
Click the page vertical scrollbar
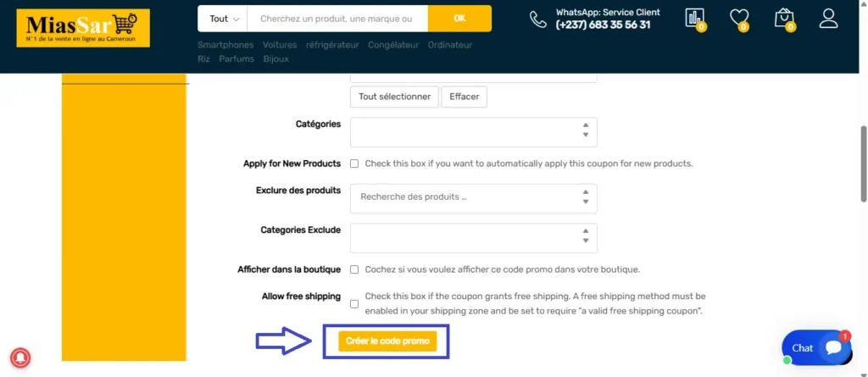coord(863,161)
